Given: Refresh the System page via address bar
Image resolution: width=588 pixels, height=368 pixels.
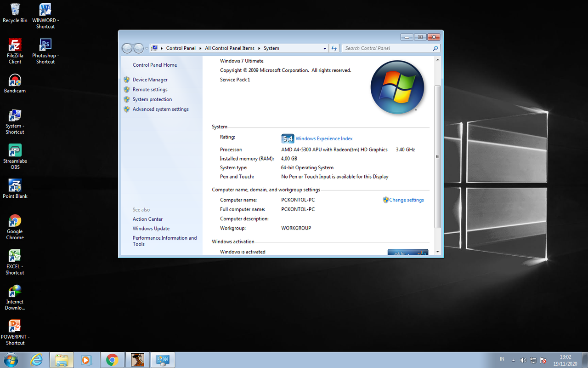Looking at the screenshot, I should 334,48.
